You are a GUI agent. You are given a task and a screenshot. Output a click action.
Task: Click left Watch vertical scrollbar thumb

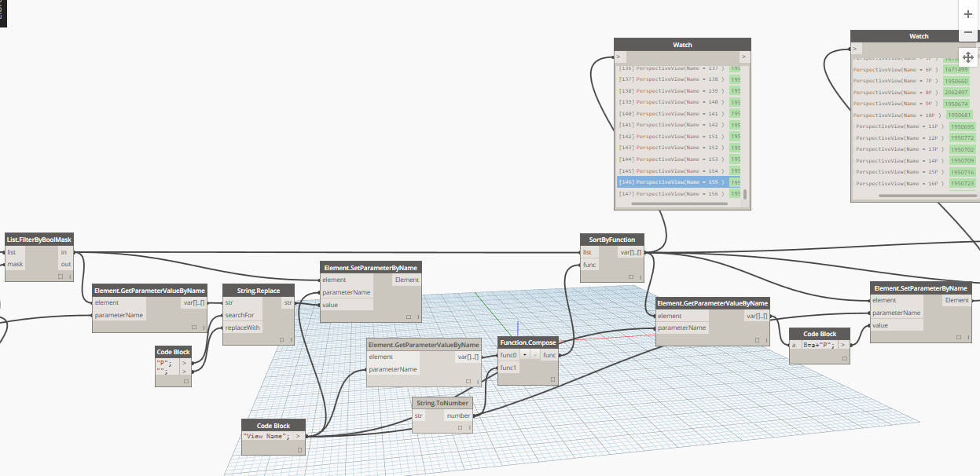coord(744,195)
